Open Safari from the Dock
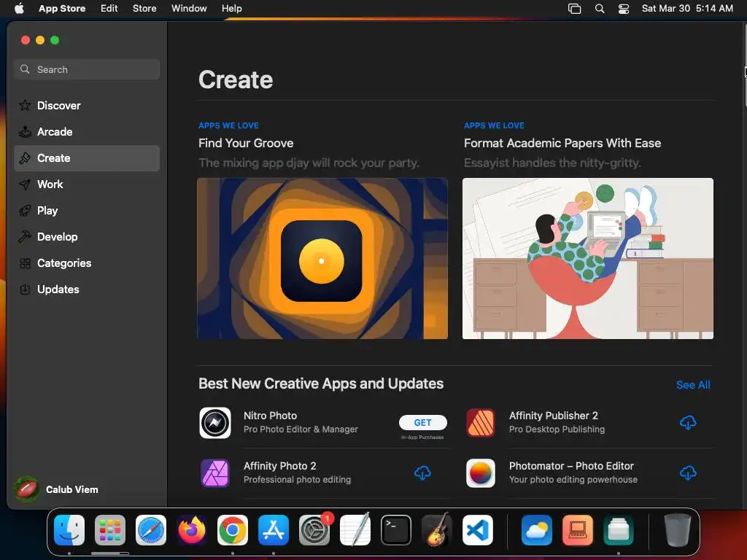 [151, 530]
